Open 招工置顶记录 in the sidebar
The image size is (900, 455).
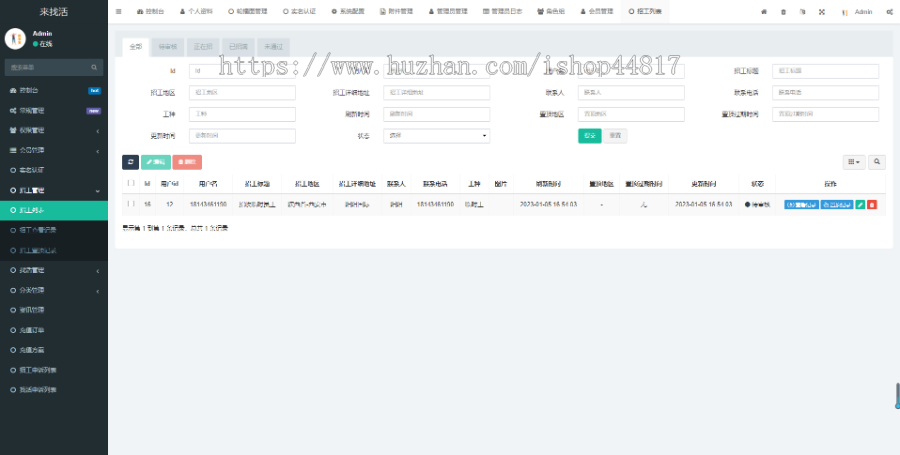click(54, 250)
